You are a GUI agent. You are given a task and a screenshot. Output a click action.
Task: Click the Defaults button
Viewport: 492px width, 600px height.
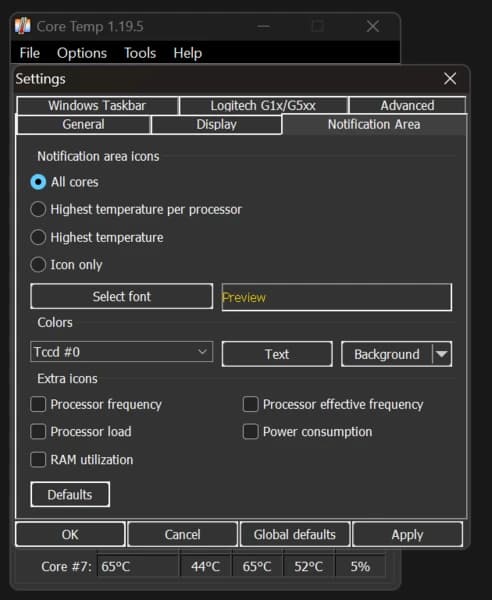tap(70, 494)
